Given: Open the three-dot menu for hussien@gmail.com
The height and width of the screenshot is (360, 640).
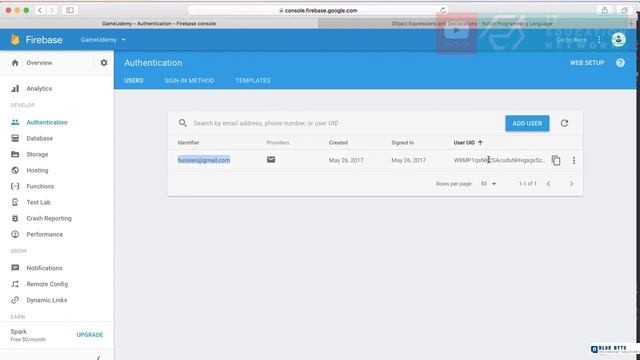Looking at the screenshot, I should coord(574,160).
